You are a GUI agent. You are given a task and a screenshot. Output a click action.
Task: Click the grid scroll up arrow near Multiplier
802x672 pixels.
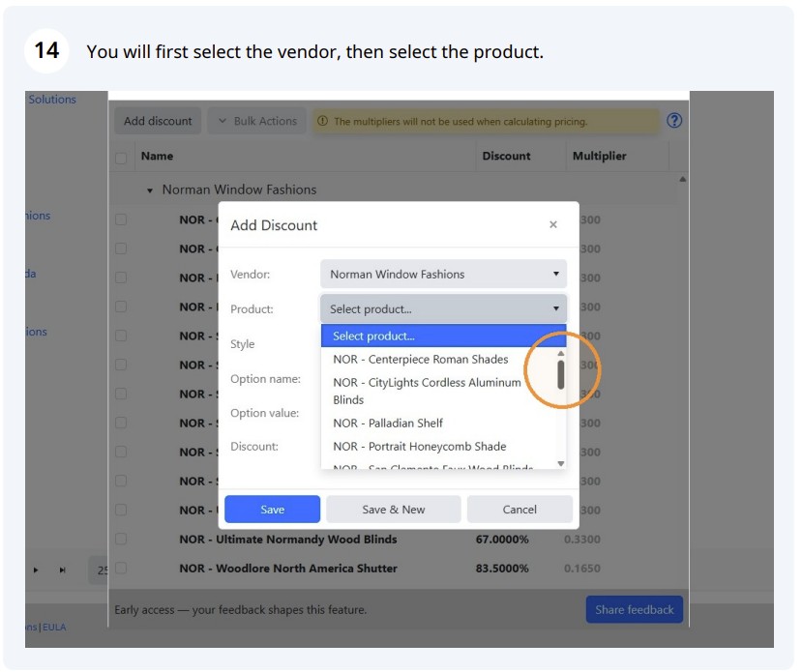tap(682, 180)
